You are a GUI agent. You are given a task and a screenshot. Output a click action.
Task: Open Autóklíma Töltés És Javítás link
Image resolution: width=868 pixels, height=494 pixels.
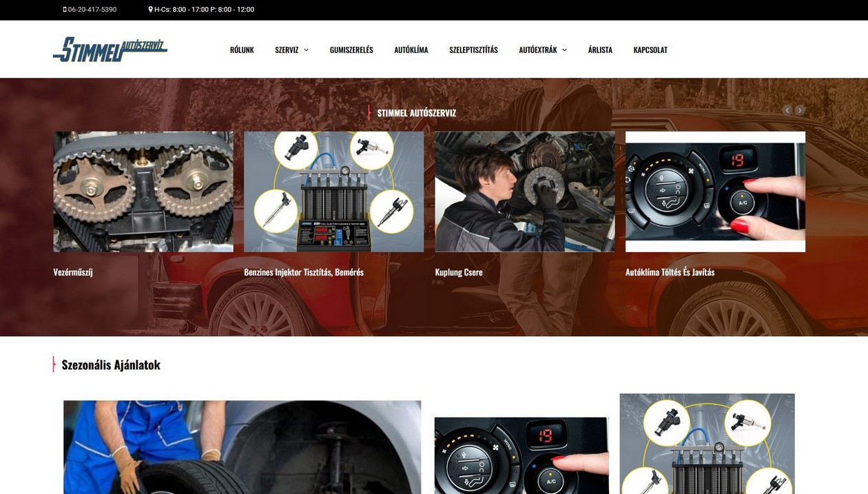pyautogui.click(x=670, y=272)
